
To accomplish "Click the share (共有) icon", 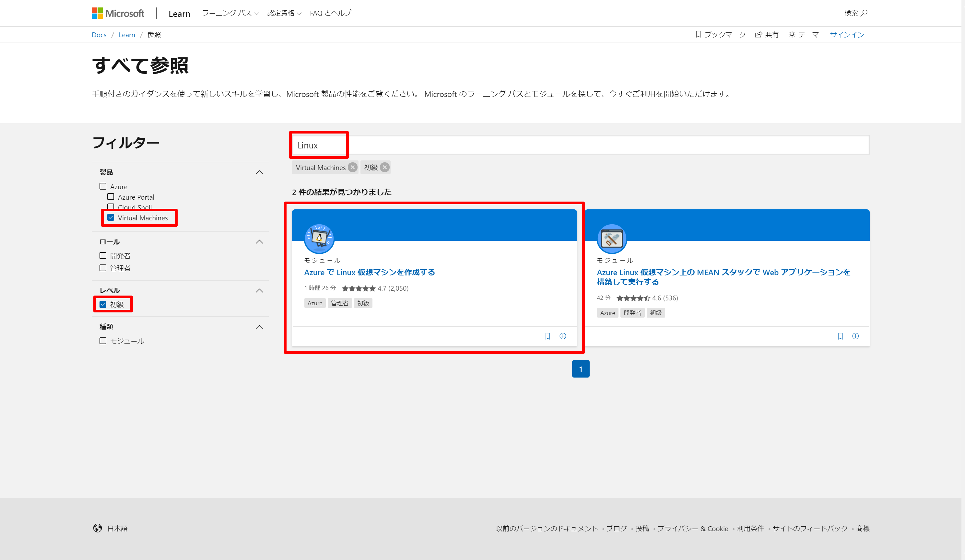I will click(758, 34).
